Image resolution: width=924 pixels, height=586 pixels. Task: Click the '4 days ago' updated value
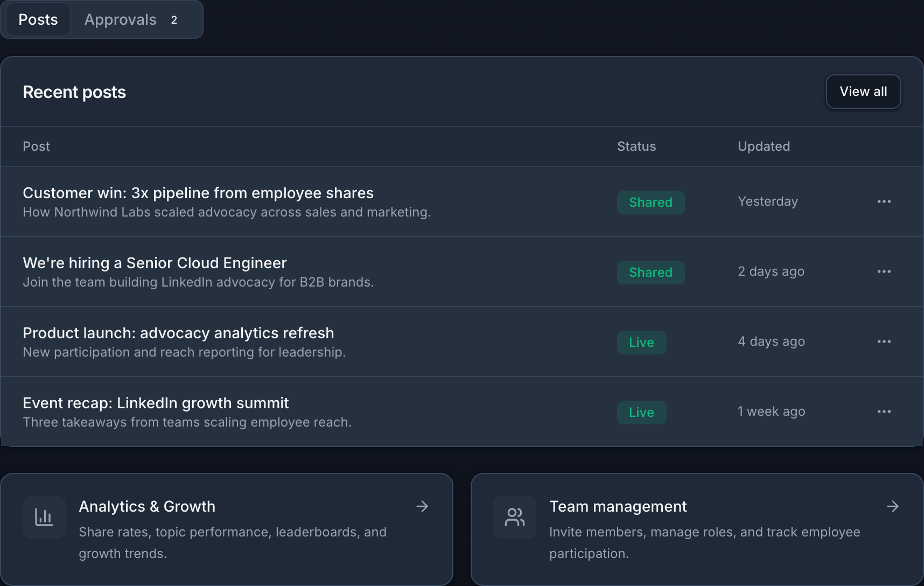(771, 341)
